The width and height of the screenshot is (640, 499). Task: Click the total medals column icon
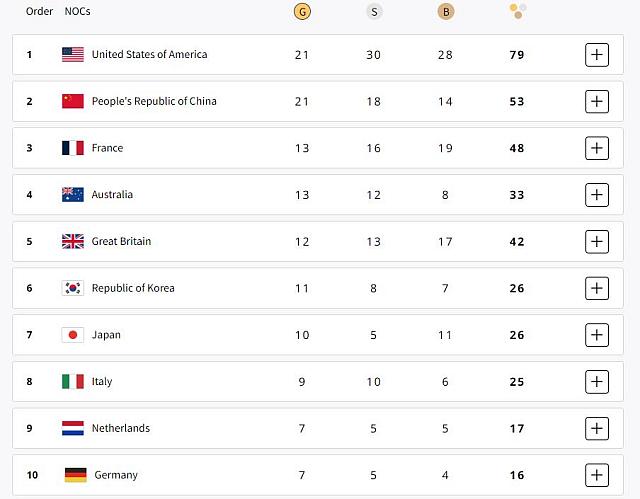(517, 11)
